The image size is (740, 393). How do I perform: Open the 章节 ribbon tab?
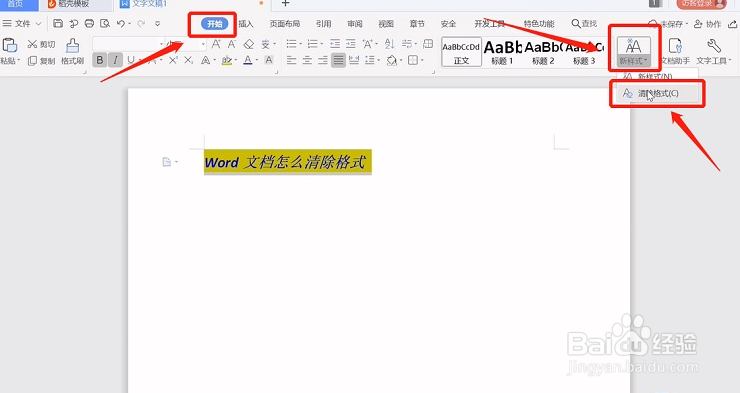point(417,24)
